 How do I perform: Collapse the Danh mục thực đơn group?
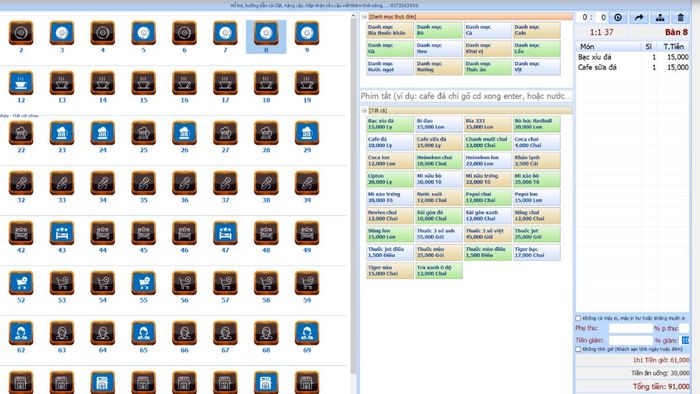364,17
